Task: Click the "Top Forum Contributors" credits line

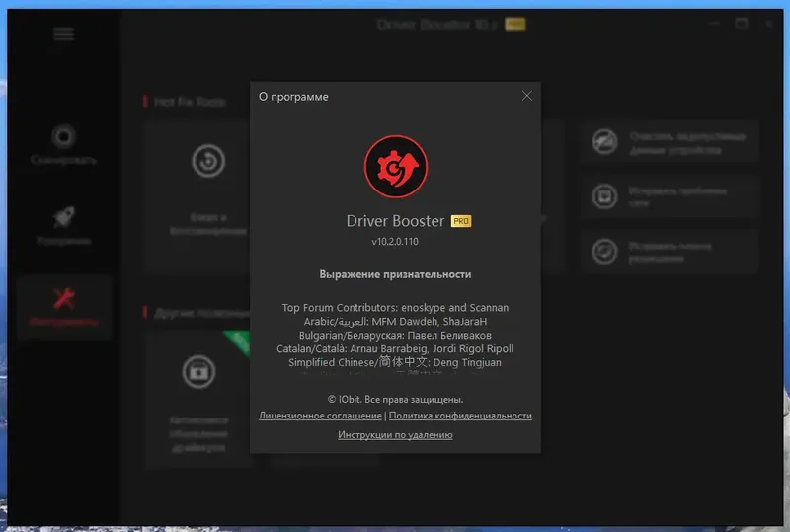Action: point(396,307)
